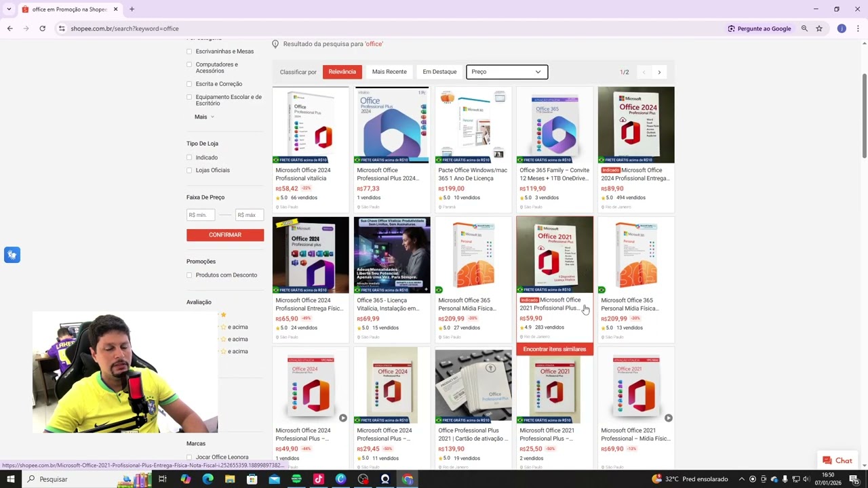This screenshot has height=488, width=868.
Task: Check the Indicado store type
Action: point(189,157)
